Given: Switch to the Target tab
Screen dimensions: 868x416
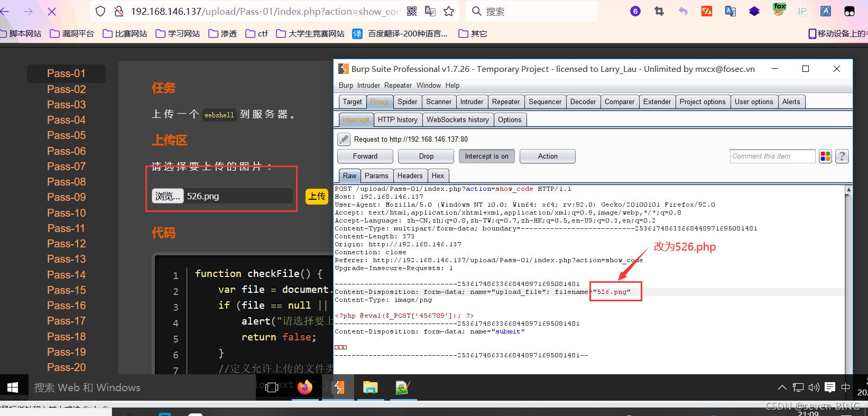Looking at the screenshot, I should pyautogui.click(x=353, y=101).
